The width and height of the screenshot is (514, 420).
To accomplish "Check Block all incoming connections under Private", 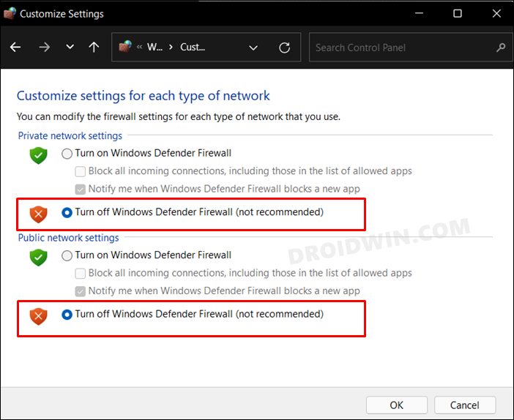I will (80, 171).
